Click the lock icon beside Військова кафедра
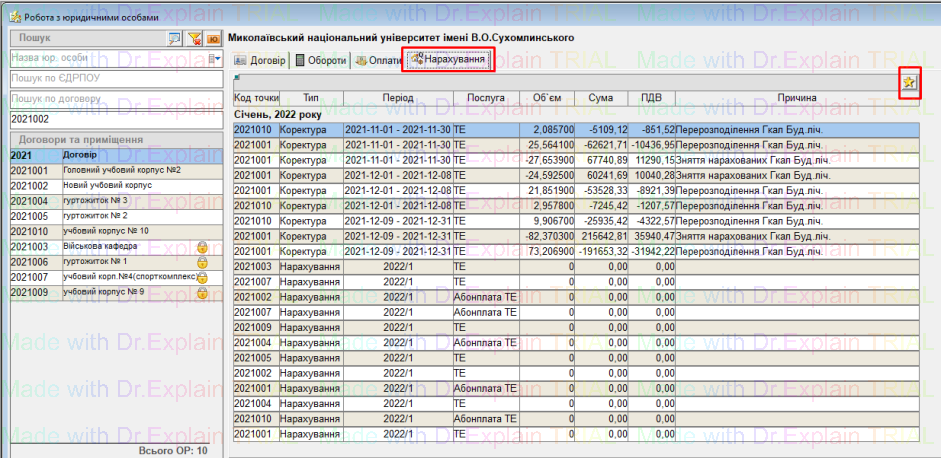The width and height of the screenshot is (941, 458). coord(201,246)
